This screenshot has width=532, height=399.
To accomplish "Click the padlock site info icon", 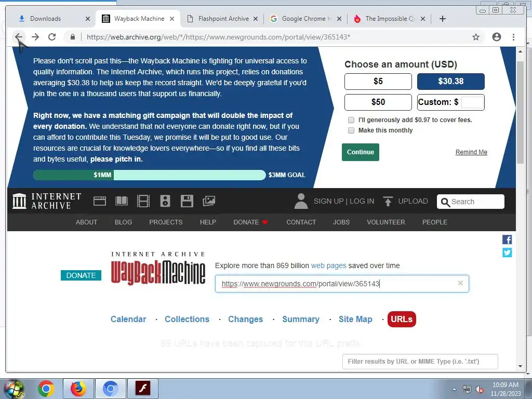I will [x=73, y=37].
